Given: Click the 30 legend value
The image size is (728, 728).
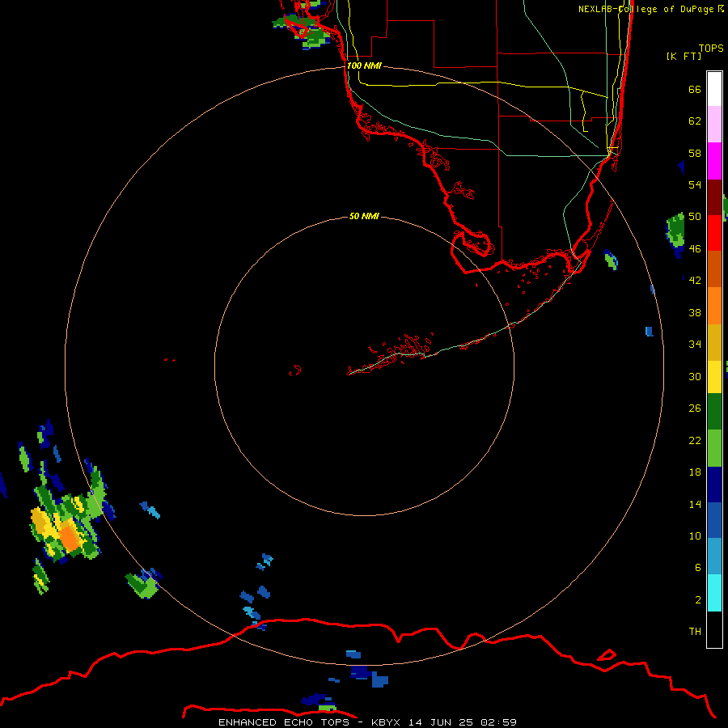Looking at the screenshot, I should click(x=695, y=376).
